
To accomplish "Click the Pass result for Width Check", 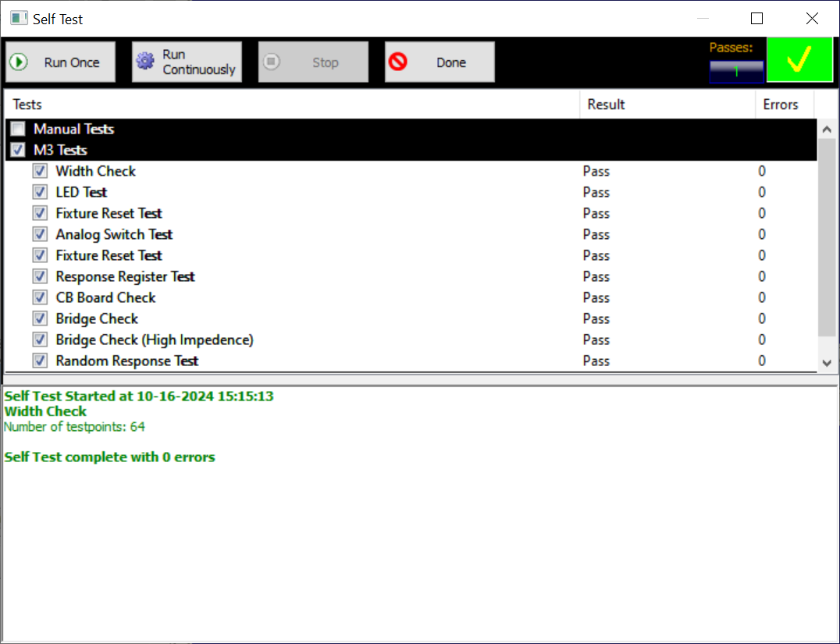I will tap(596, 171).
